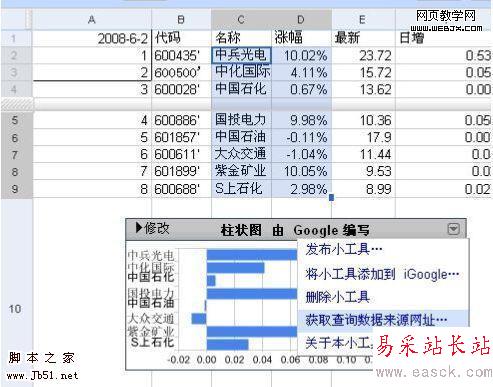Click cell with value 10.02%
The height and width of the screenshot is (387, 493).
tap(301, 55)
